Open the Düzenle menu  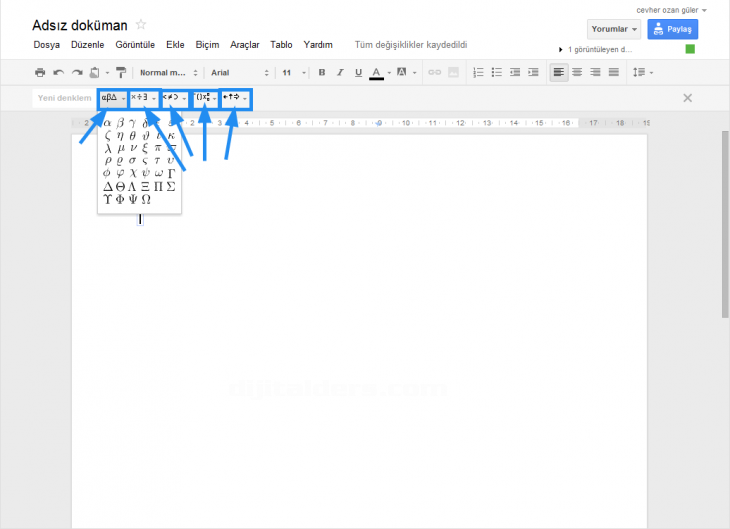[88, 45]
